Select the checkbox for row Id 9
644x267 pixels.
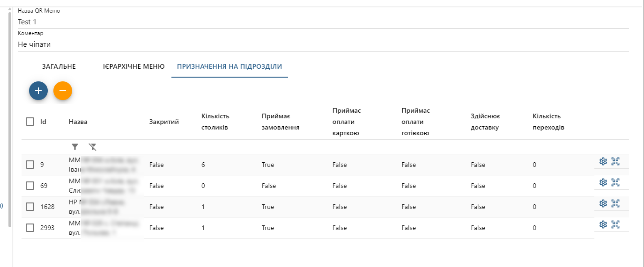[x=30, y=165]
